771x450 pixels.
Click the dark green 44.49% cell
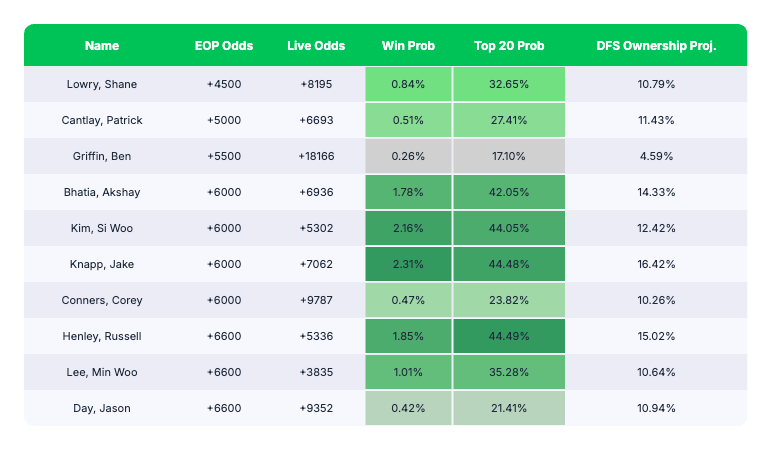pos(509,336)
